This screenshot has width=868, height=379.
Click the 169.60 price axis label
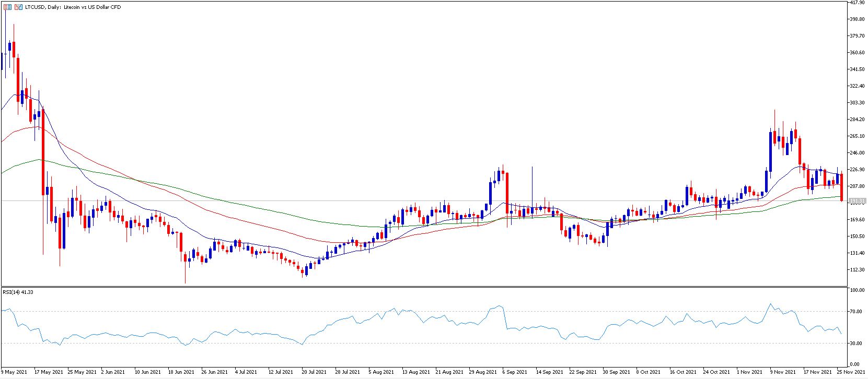coord(858,220)
